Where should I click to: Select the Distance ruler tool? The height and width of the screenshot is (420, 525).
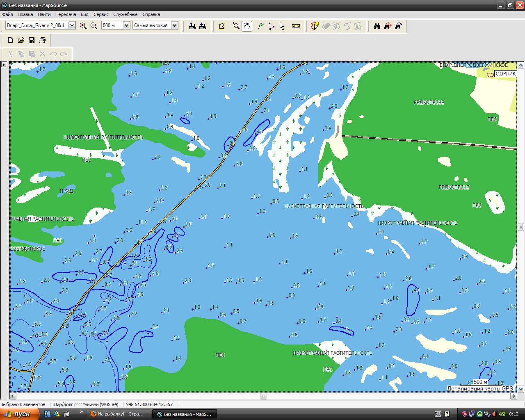(296, 26)
